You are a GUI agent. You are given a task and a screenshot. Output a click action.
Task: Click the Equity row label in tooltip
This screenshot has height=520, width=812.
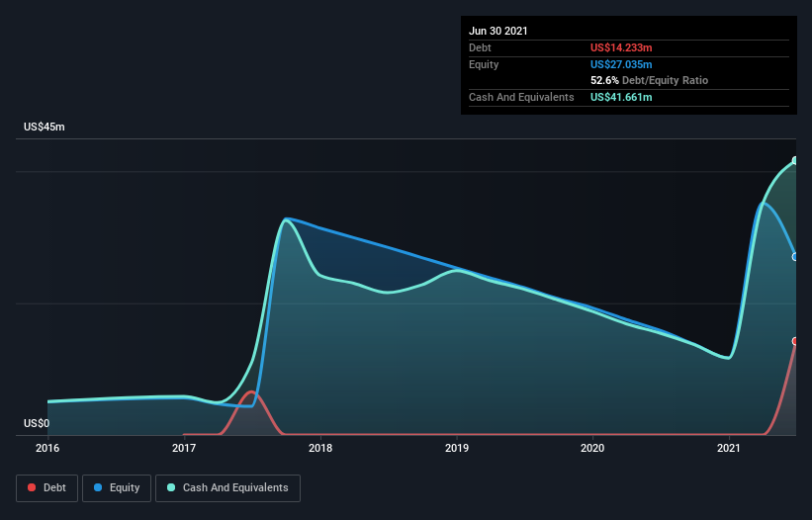[484, 64]
